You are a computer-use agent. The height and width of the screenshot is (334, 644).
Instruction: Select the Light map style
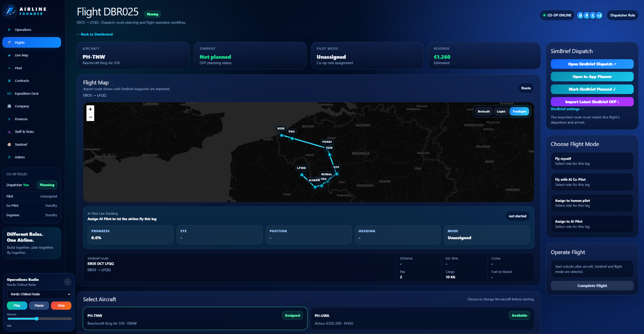[501, 111]
